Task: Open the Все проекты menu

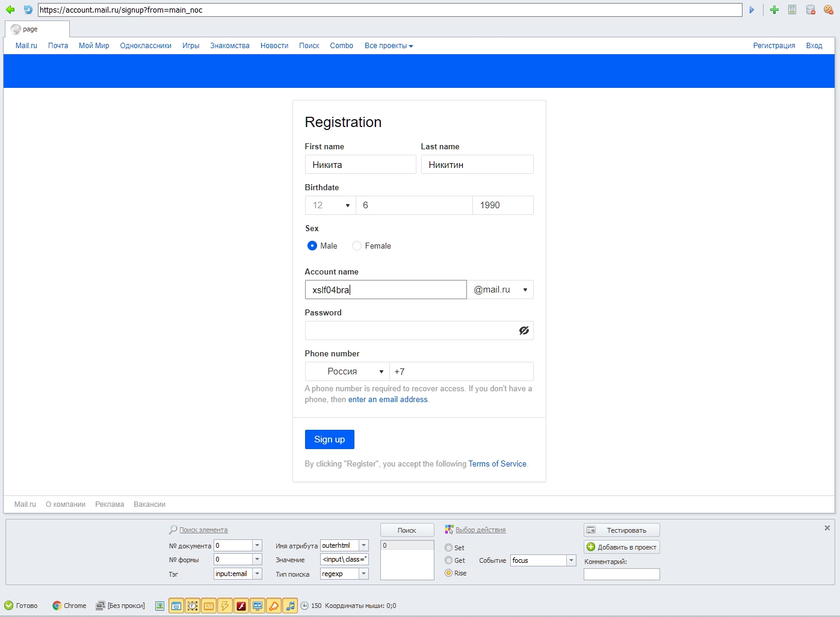Action: tap(389, 46)
